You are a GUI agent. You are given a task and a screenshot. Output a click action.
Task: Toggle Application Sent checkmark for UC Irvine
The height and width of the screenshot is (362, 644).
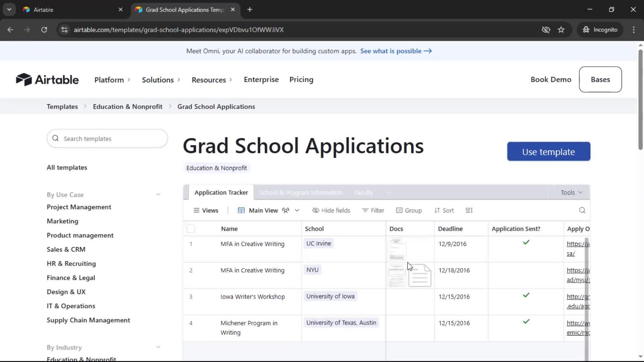[x=526, y=242]
